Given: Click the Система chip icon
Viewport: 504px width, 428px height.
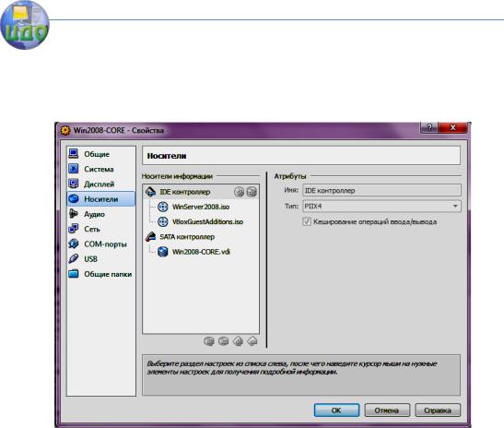Looking at the screenshot, I should click(74, 169).
